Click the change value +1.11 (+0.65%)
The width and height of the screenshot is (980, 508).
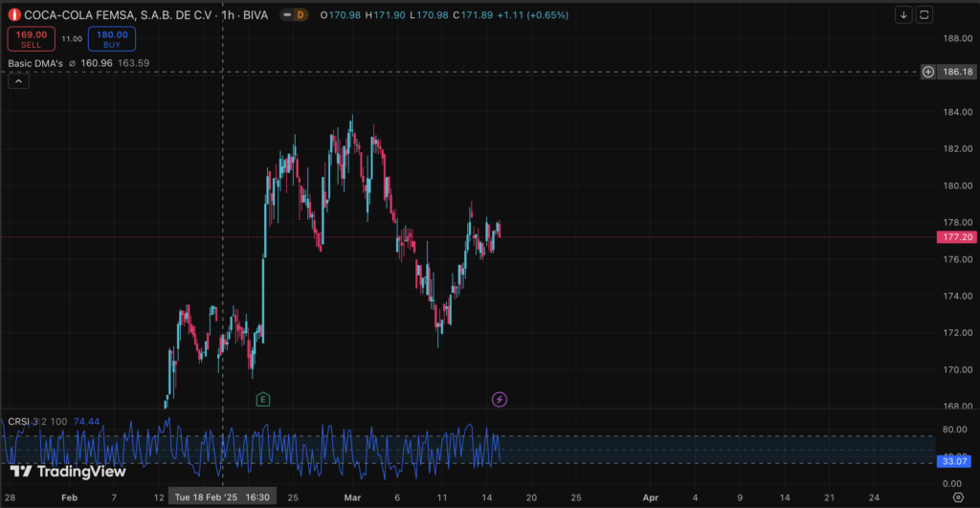click(532, 15)
